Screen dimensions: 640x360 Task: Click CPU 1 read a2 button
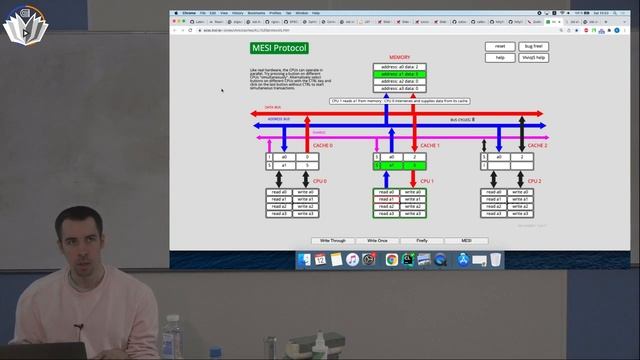[x=386, y=207]
